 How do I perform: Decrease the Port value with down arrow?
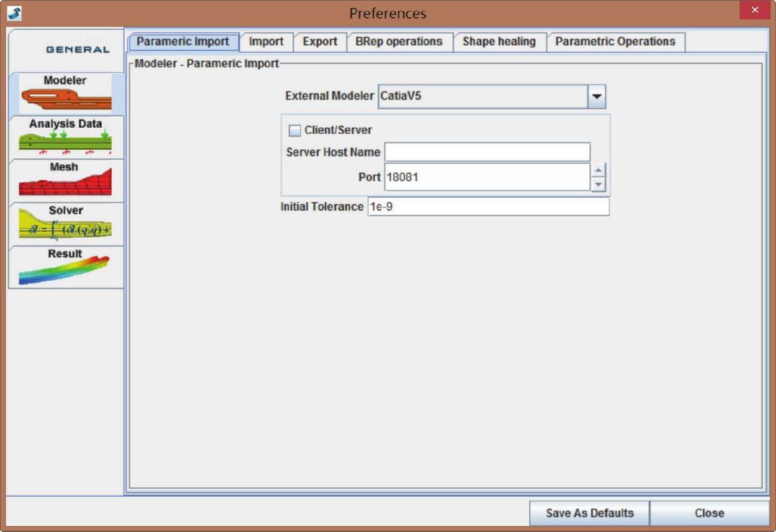[x=598, y=184]
